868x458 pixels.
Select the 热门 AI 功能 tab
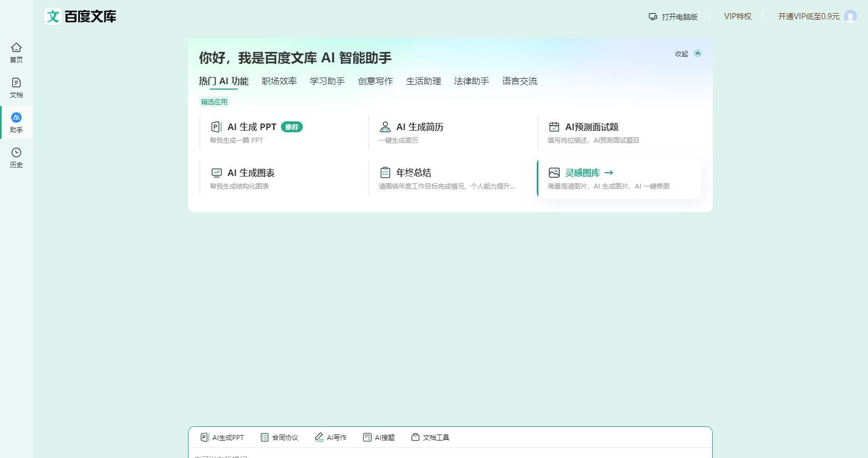point(224,81)
